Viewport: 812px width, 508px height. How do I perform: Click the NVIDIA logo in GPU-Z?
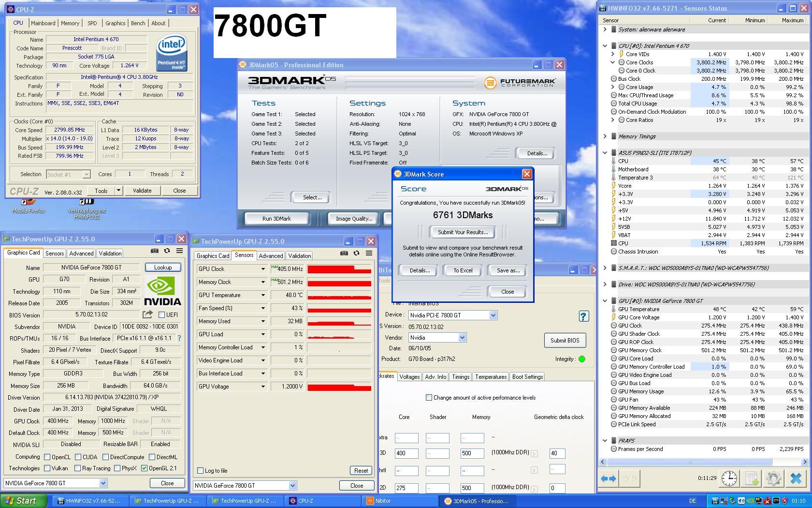pos(163,291)
